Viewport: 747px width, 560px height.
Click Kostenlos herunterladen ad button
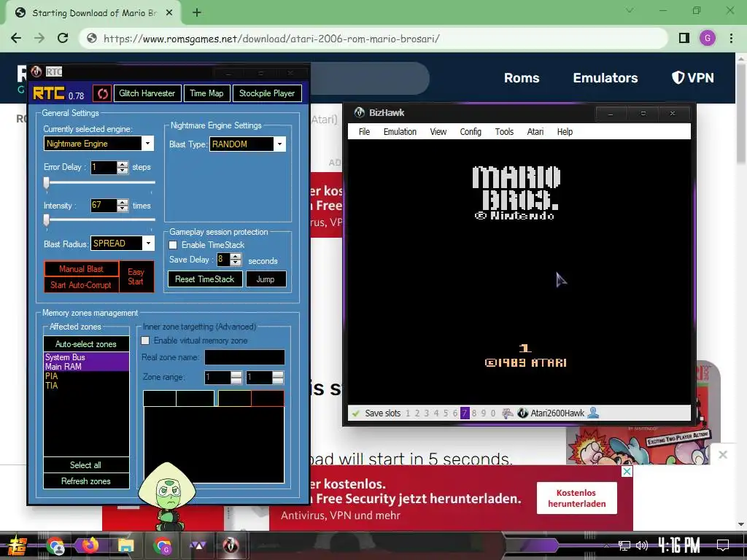(x=577, y=498)
